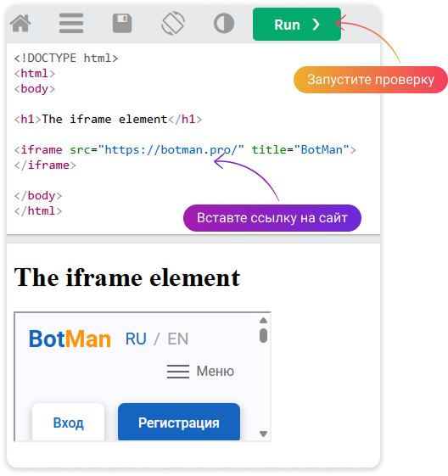Toggle dark theme with half-circle contrast icon

(x=224, y=23)
